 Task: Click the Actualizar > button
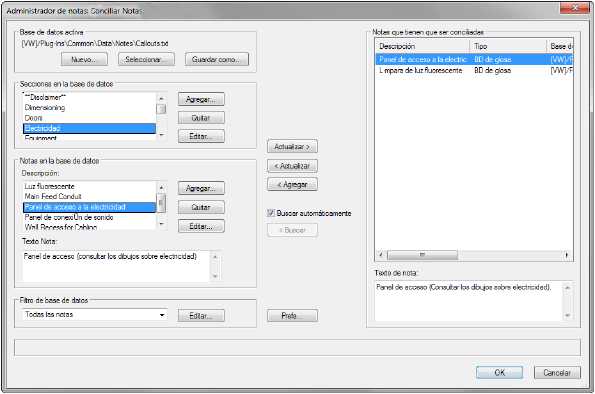292,147
